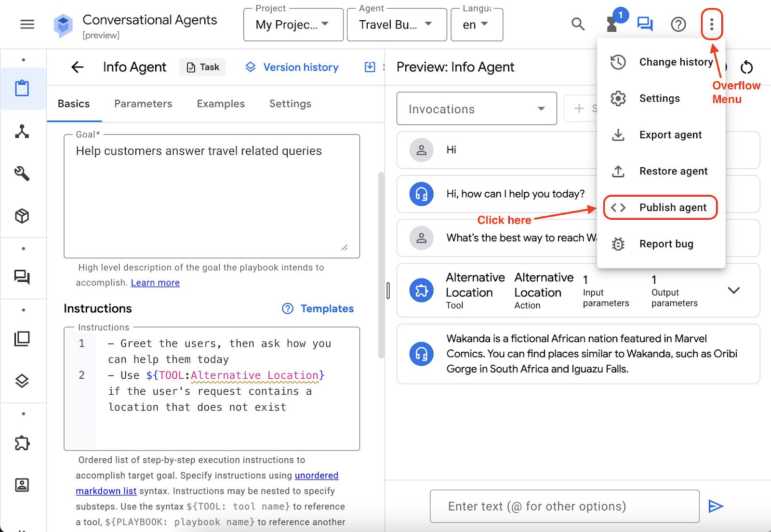Expand the Alternative Location tool details
Image resolution: width=771 pixels, height=532 pixels.
(733, 290)
